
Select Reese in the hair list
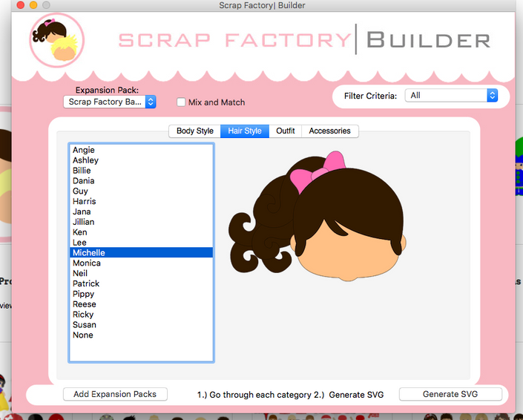pyautogui.click(x=141, y=304)
